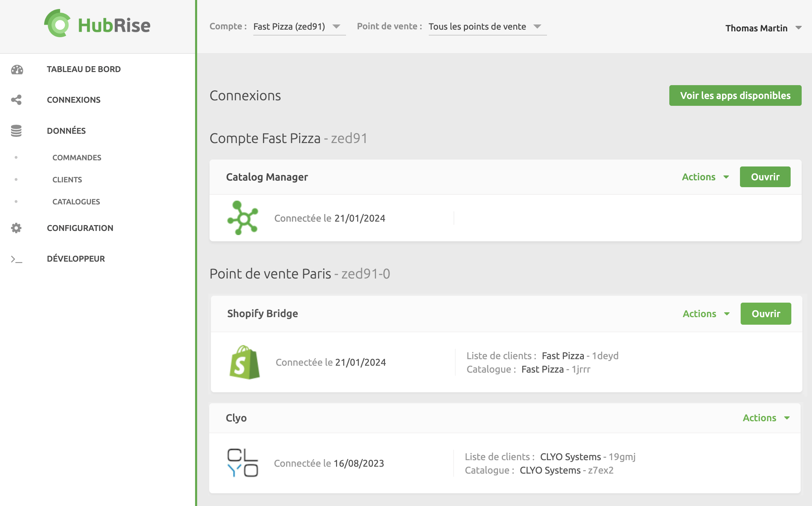
Task: Open Clyo client list CLYO Systems - 19gmj
Action: coord(588,457)
